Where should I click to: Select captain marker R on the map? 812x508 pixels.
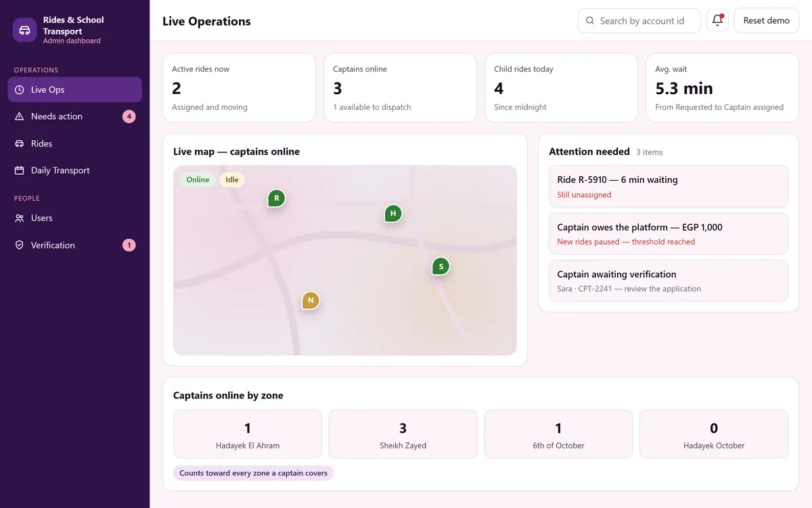(x=276, y=198)
